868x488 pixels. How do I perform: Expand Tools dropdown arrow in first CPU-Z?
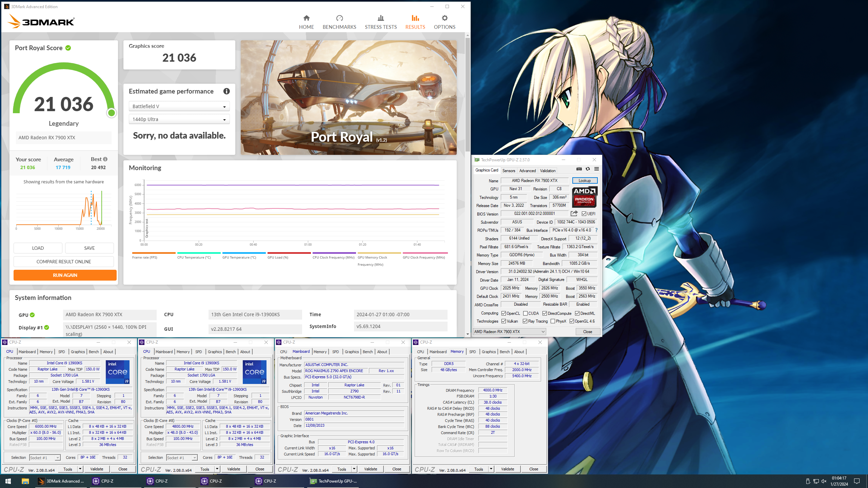tap(80, 469)
